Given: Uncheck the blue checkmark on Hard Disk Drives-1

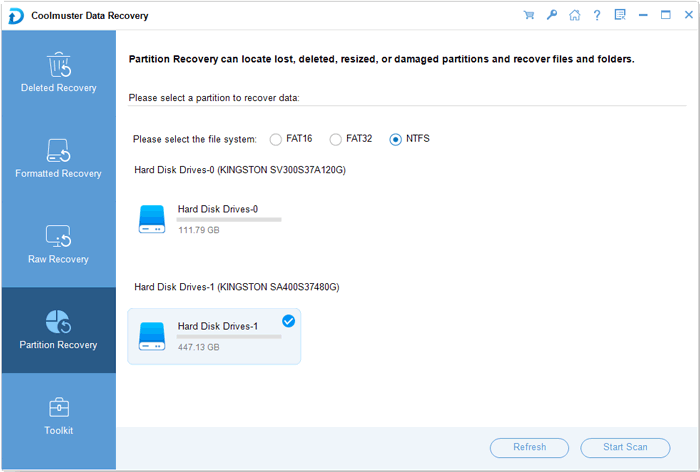Looking at the screenshot, I should pyautogui.click(x=288, y=321).
